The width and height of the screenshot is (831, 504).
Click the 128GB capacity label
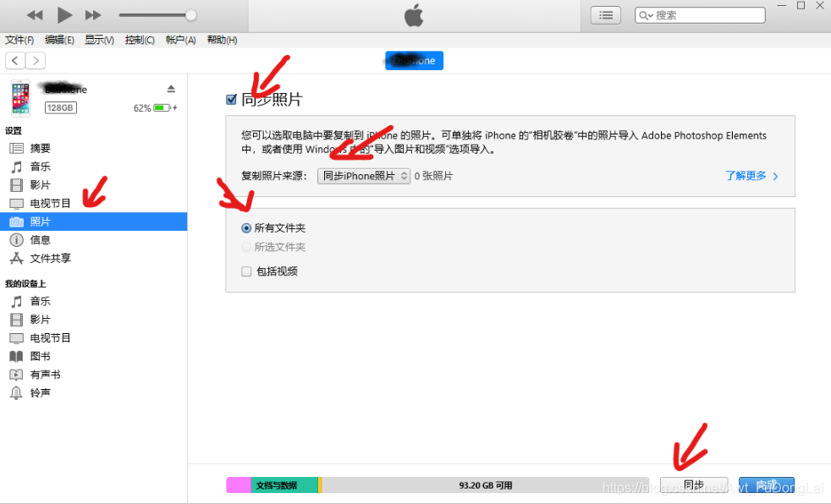[60, 107]
